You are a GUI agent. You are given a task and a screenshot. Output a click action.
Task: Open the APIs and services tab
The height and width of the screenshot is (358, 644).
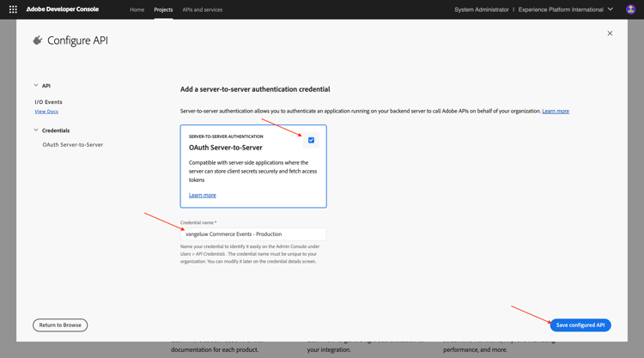[x=203, y=9]
